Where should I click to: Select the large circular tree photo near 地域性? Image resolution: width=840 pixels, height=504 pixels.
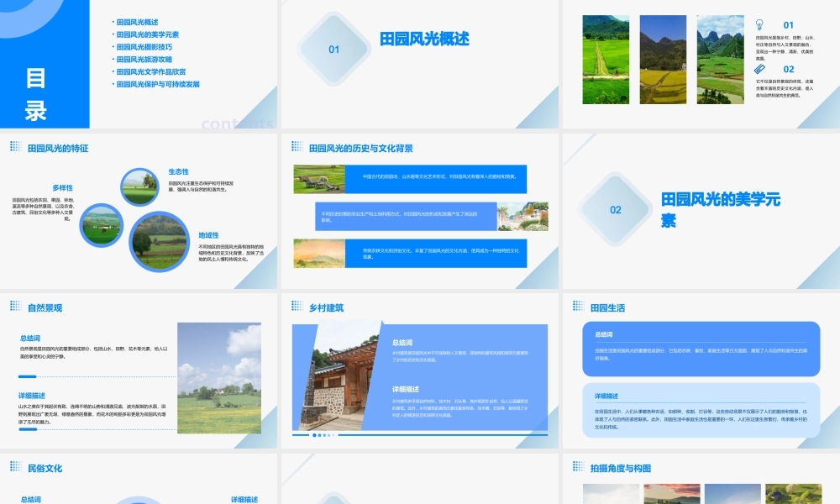159,242
